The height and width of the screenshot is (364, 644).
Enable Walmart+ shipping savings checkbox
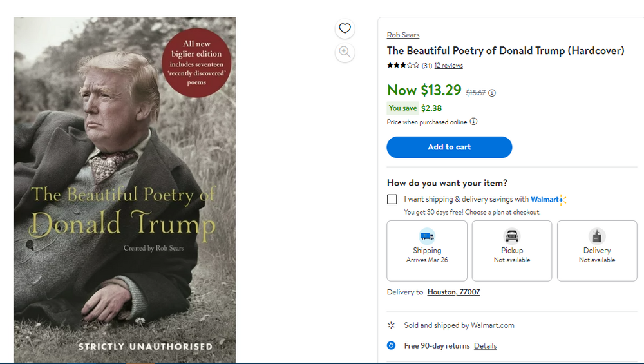tap(392, 199)
